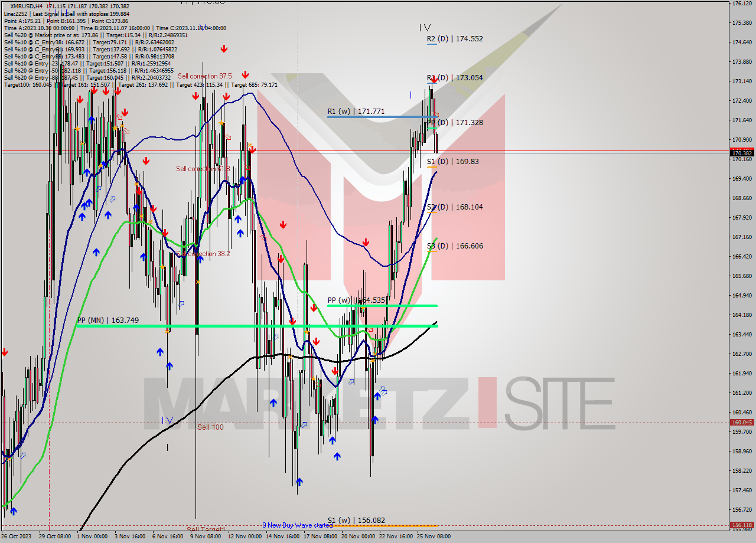This screenshot has width=756, height=543.
Task: Click the 'Sell 100' level annotation
Action: (x=210, y=427)
